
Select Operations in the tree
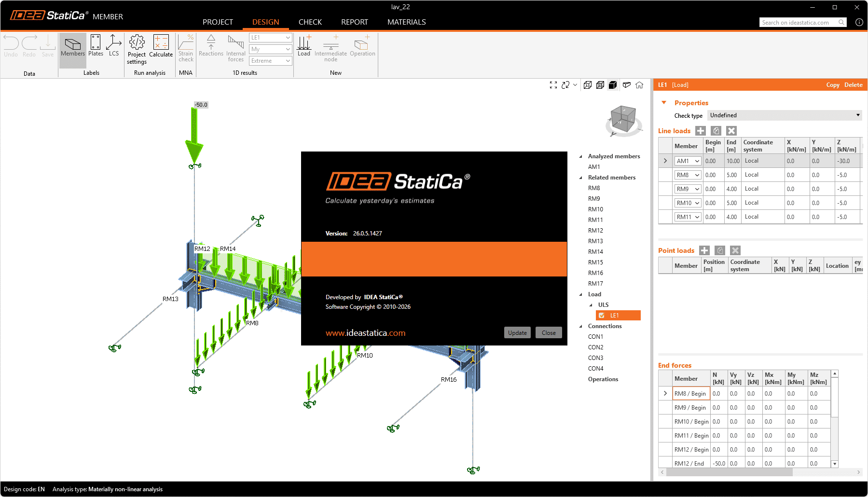pos(603,379)
